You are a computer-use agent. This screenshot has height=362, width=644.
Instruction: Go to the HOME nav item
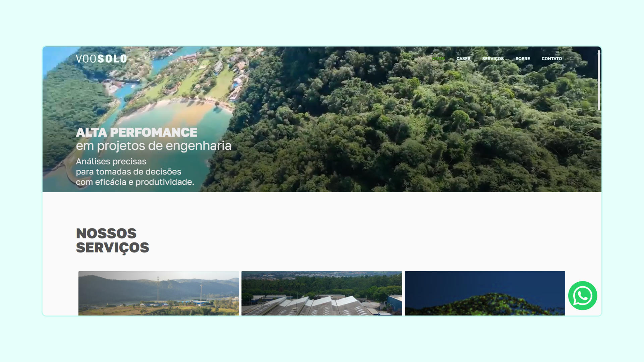click(438, 59)
